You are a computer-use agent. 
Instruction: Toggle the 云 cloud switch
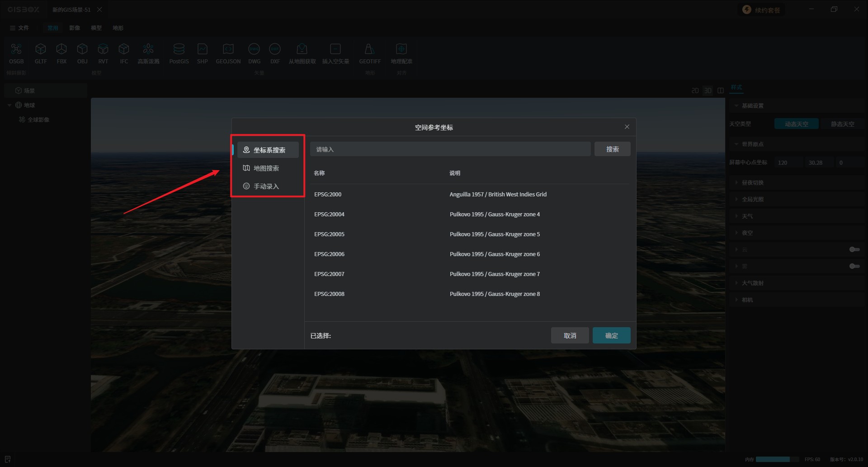point(854,249)
